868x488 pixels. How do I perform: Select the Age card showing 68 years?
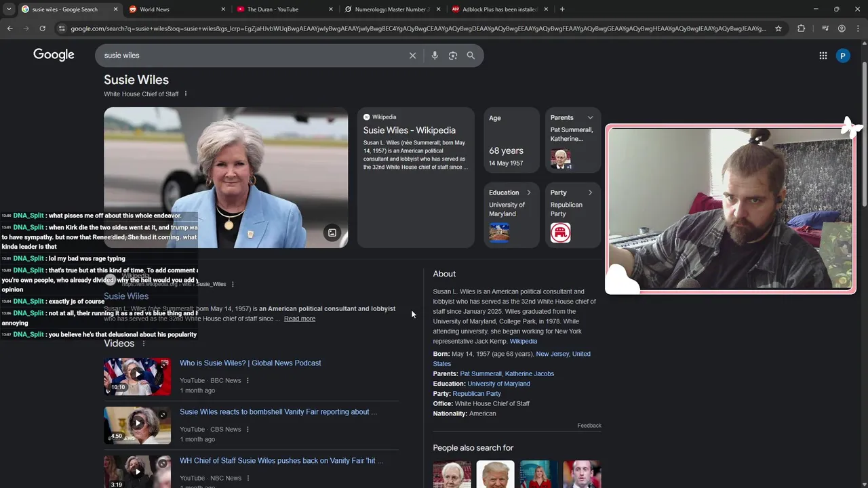pos(511,140)
